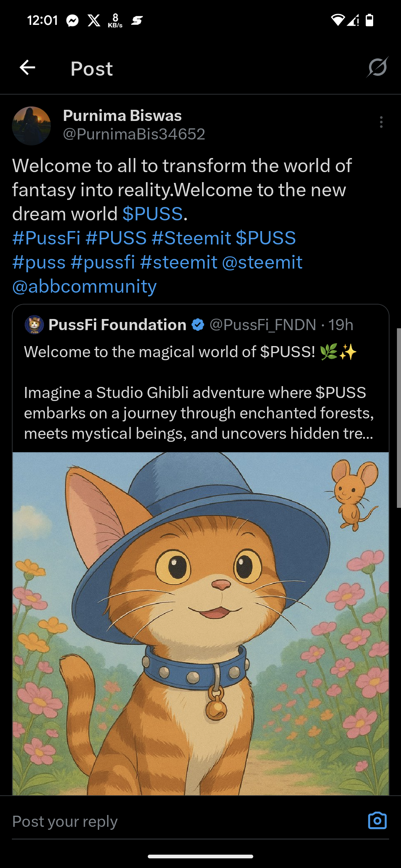Open the lowercase #pussfi hashtag

(x=102, y=262)
